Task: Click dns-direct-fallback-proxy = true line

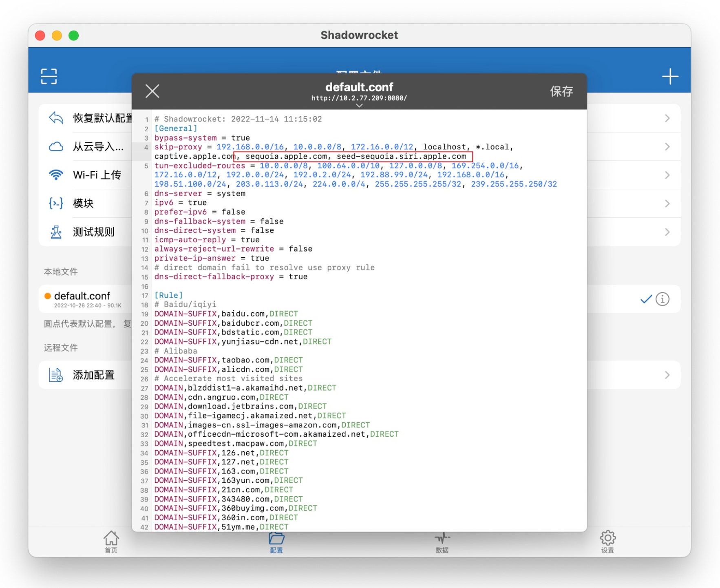Action: (x=231, y=277)
